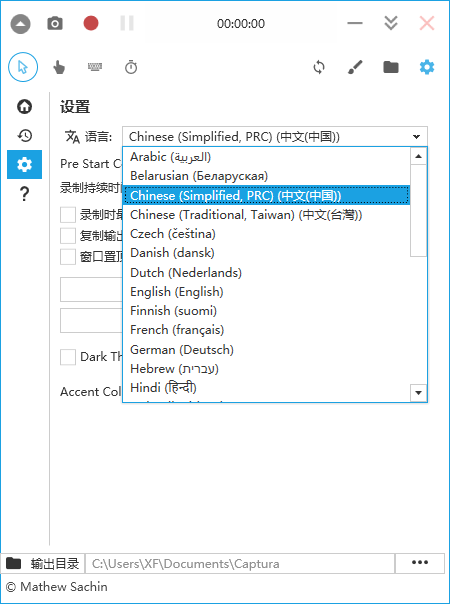Select English (English) language
The width and height of the screenshot is (450, 604).
(x=266, y=292)
